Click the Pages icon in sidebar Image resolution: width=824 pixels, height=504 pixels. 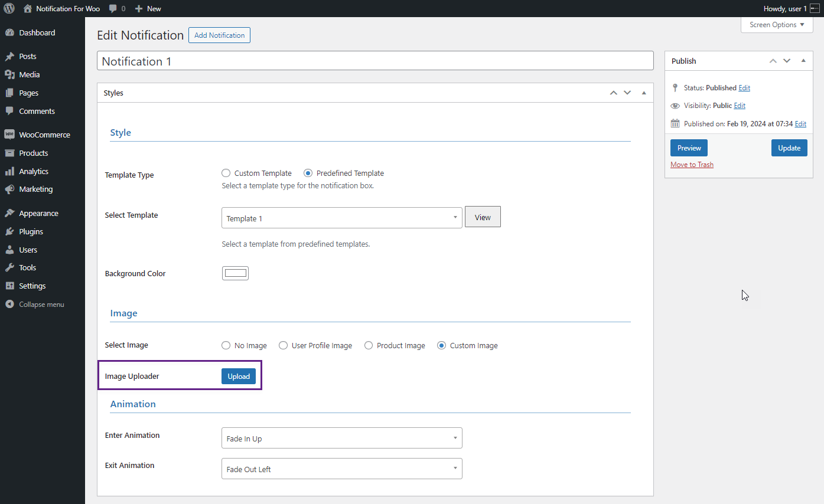[9, 93]
